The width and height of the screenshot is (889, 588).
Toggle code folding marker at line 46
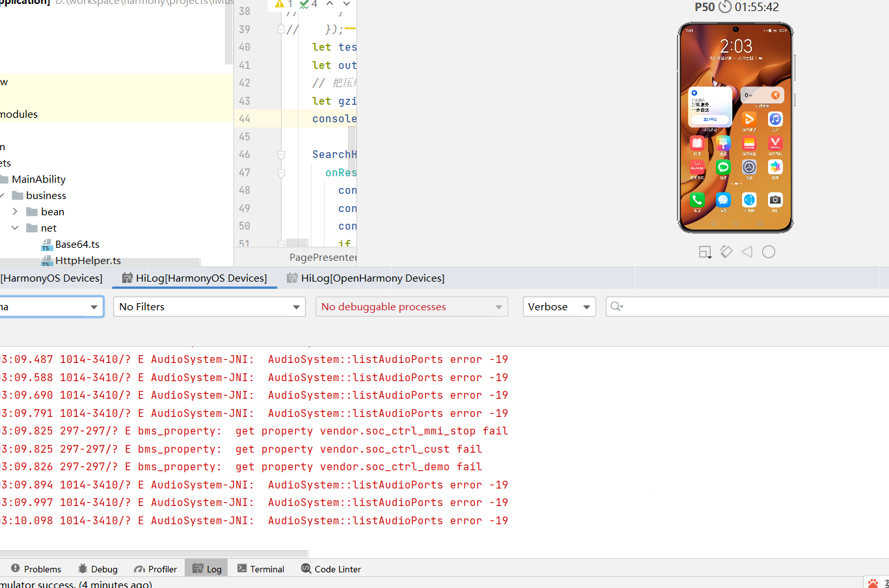coord(282,155)
